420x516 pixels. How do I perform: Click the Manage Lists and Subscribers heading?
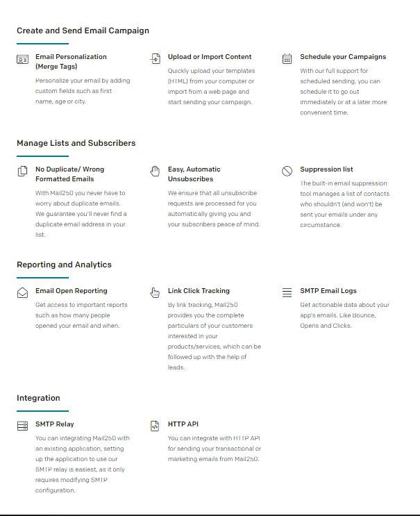click(76, 143)
